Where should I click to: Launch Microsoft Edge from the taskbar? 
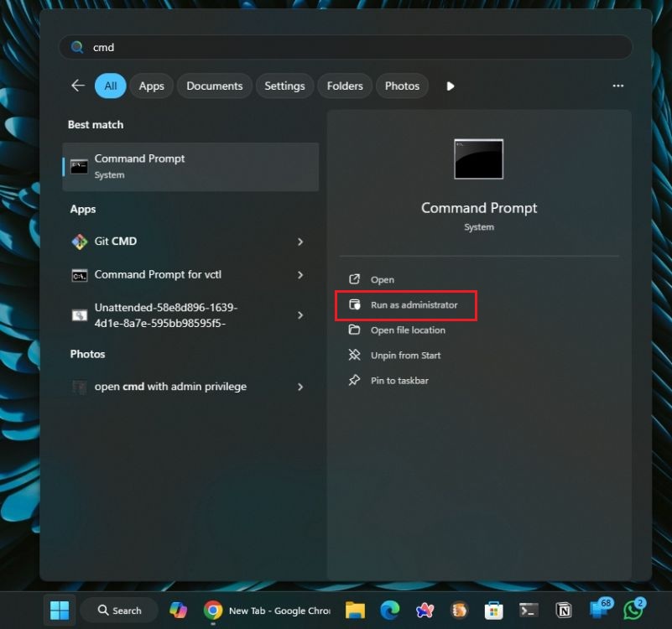[390, 611]
